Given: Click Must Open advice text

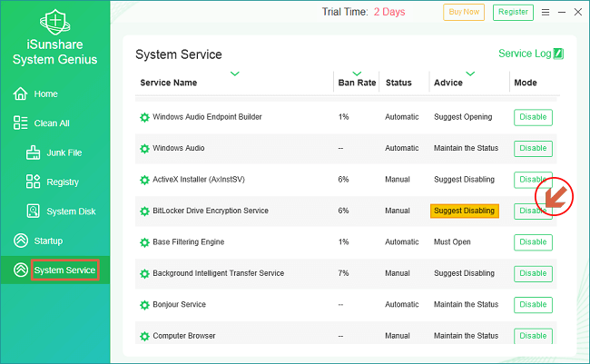Looking at the screenshot, I should (452, 242).
